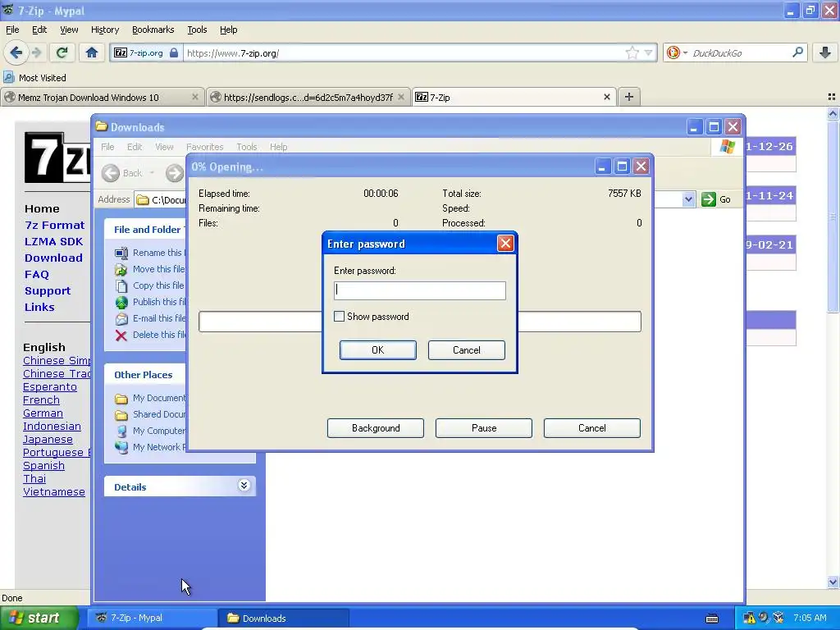Open Favorites menu in Downloads window
This screenshot has height=630, width=840.
coord(204,147)
